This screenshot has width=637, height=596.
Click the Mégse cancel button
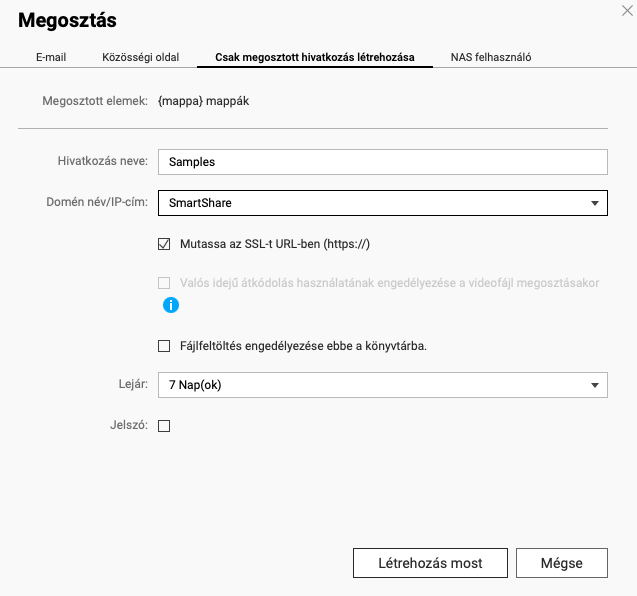pyautogui.click(x=562, y=563)
